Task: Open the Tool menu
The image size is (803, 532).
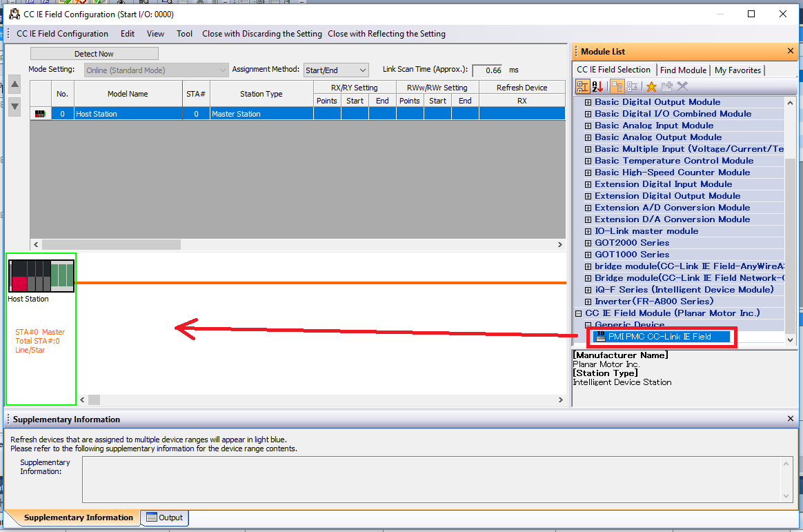Action: pyautogui.click(x=184, y=34)
